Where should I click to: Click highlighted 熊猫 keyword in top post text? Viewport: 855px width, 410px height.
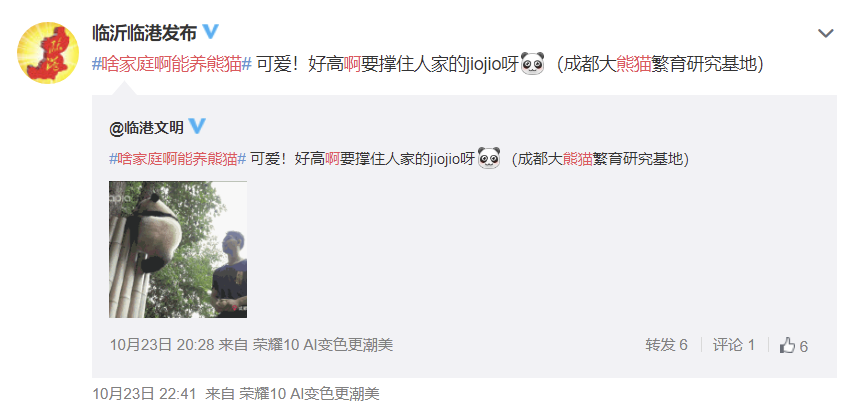(x=635, y=64)
